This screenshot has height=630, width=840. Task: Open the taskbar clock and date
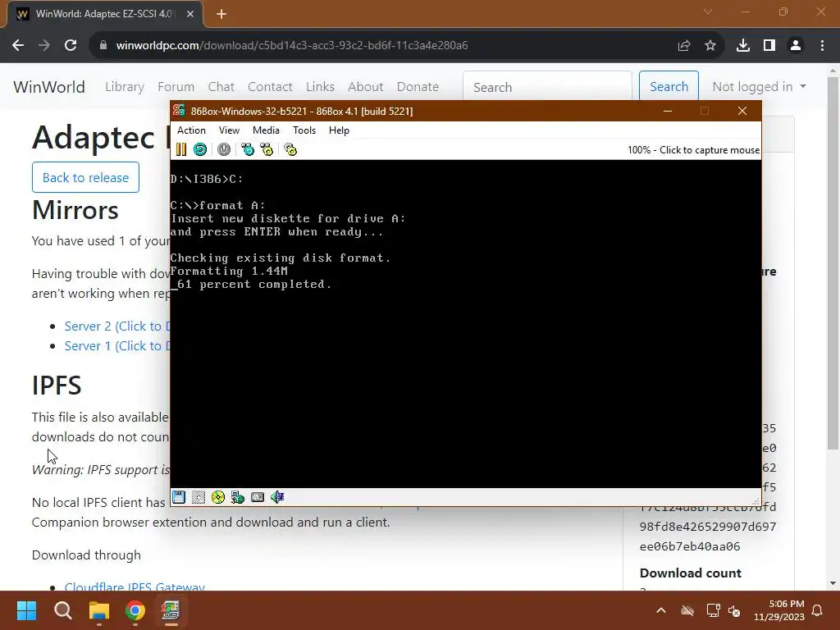(779, 610)
